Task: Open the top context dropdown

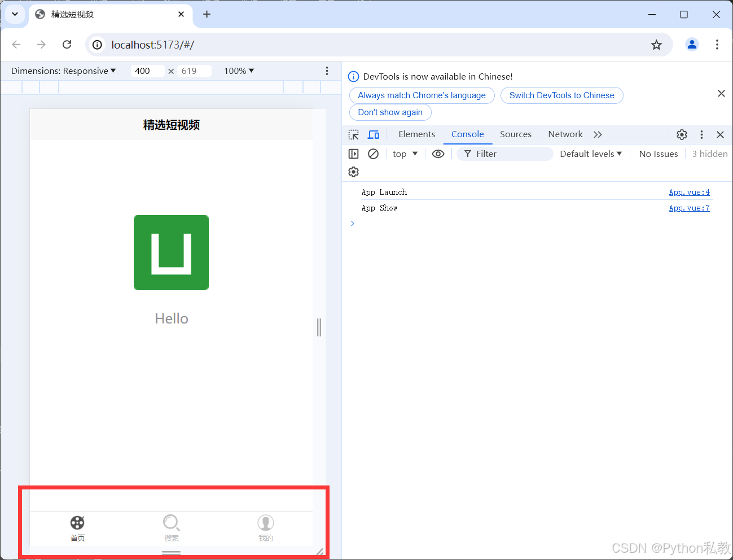Action: coord(405,154)
